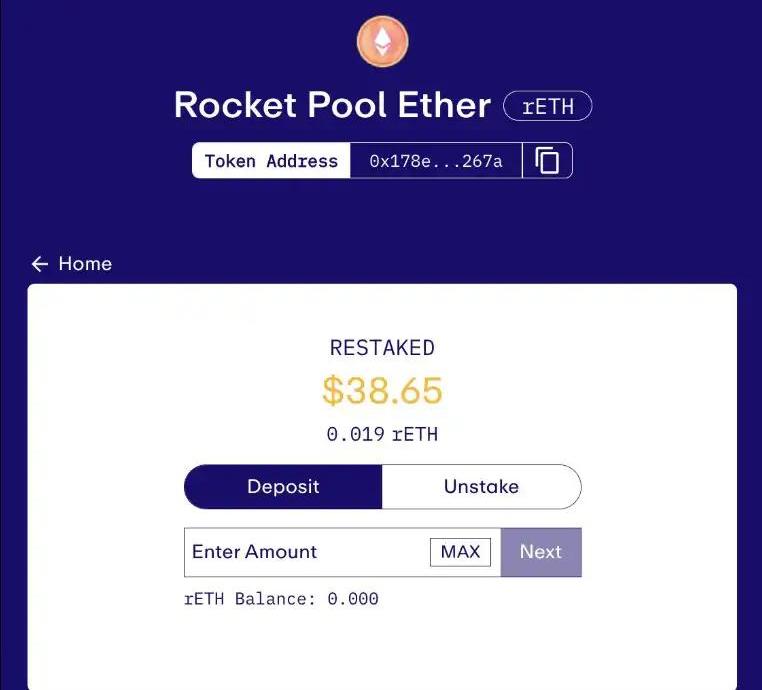This screenshot has width=762, height=690.
Task: Switch to the Unstake tab
Action: [x=481, y=487]
